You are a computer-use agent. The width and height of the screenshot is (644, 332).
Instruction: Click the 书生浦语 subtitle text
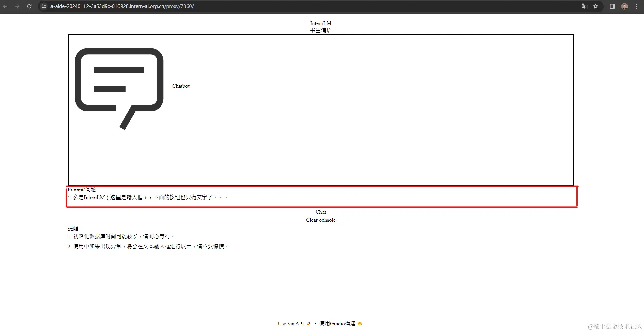coord(321,30)
